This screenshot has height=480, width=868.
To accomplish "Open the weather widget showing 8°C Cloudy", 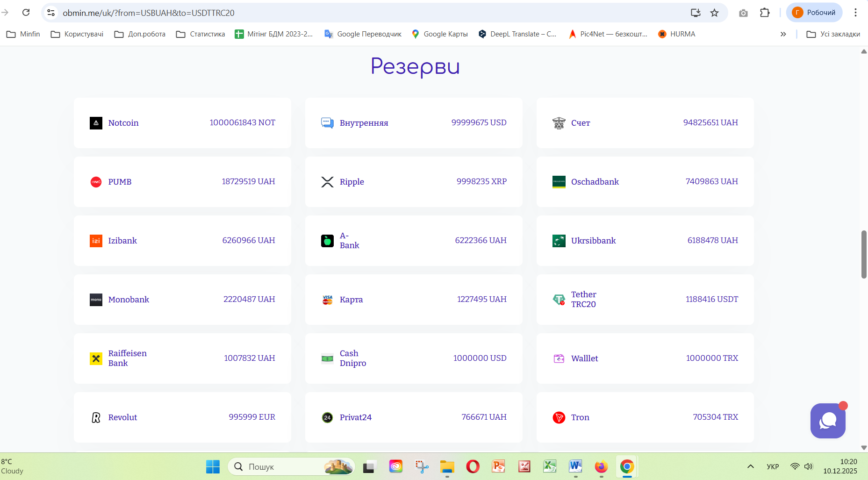I will pyautogui.click(x=13, y=466).
